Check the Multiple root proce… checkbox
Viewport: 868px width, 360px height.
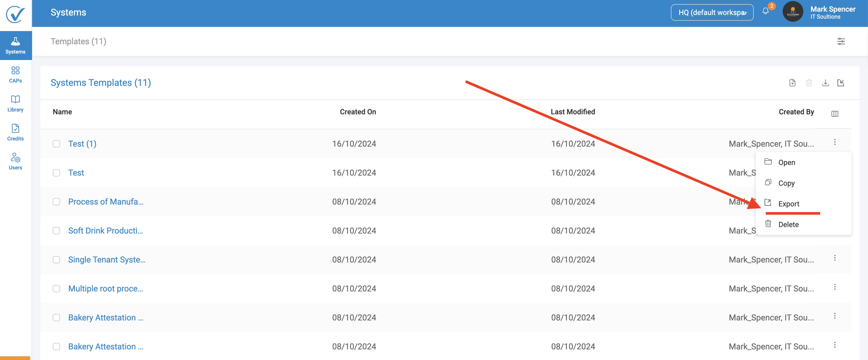[x=57, y=289]
